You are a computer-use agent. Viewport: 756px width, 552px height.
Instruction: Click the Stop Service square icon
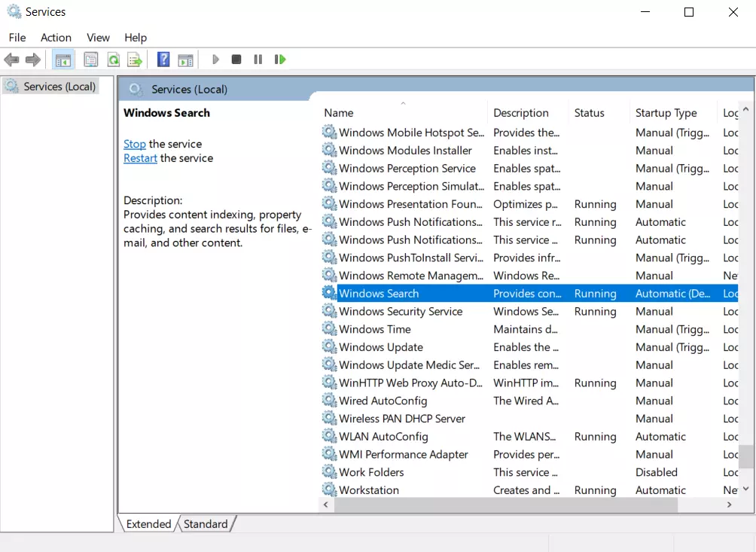pyautogui.click(x=236, y=59)
